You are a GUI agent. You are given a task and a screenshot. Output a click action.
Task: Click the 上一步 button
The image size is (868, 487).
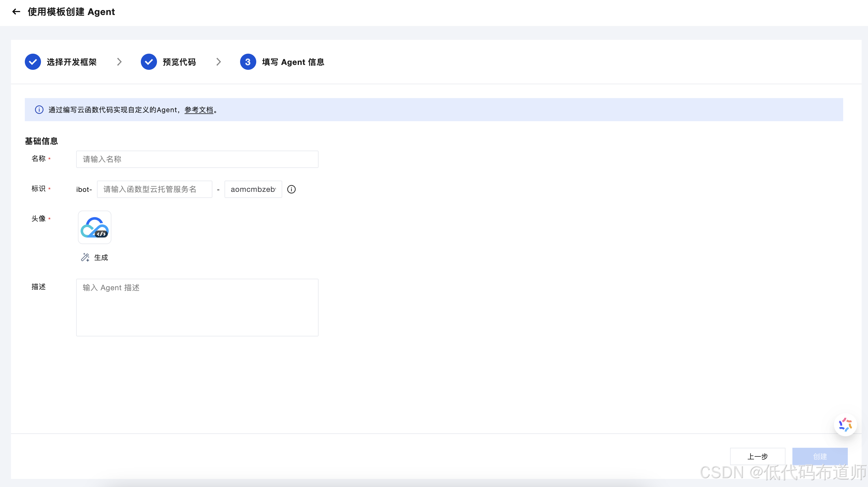tap(757, 456)
